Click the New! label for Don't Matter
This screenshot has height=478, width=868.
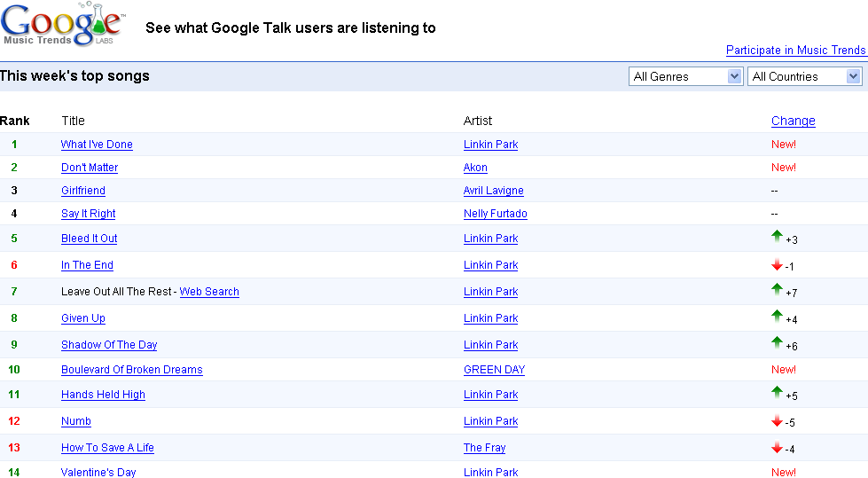(x=784, y=168)
